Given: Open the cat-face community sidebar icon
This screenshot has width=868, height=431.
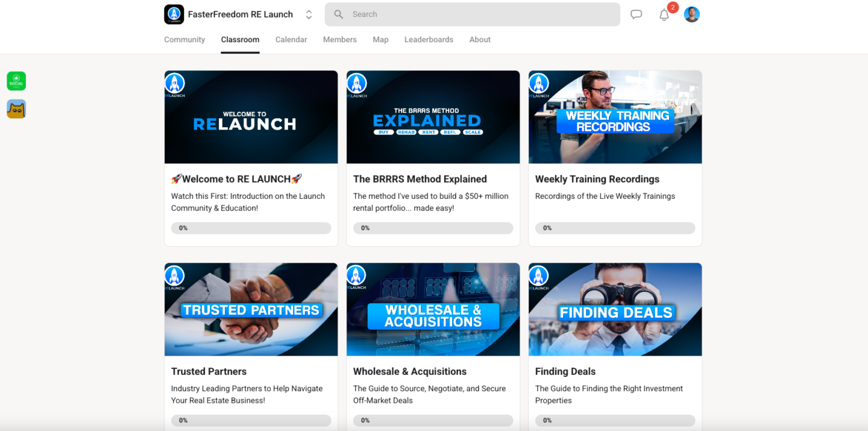Looking at the screenshot, I should [16, 109].
